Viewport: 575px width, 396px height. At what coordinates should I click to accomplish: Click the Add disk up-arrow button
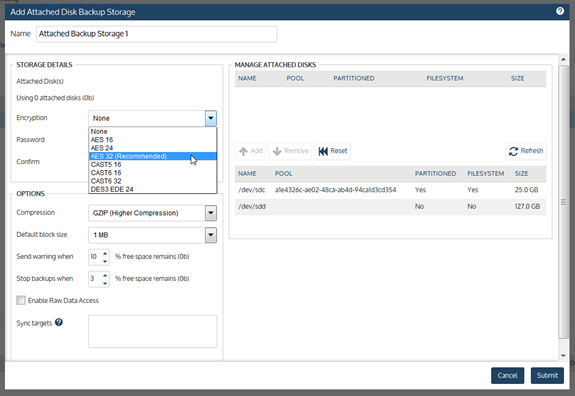coord(251,151)
